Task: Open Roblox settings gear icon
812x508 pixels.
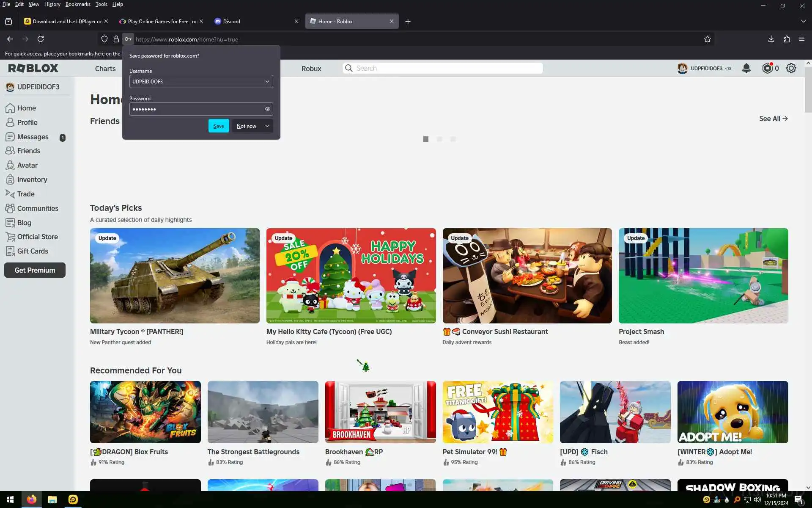Action: point(791,68)
